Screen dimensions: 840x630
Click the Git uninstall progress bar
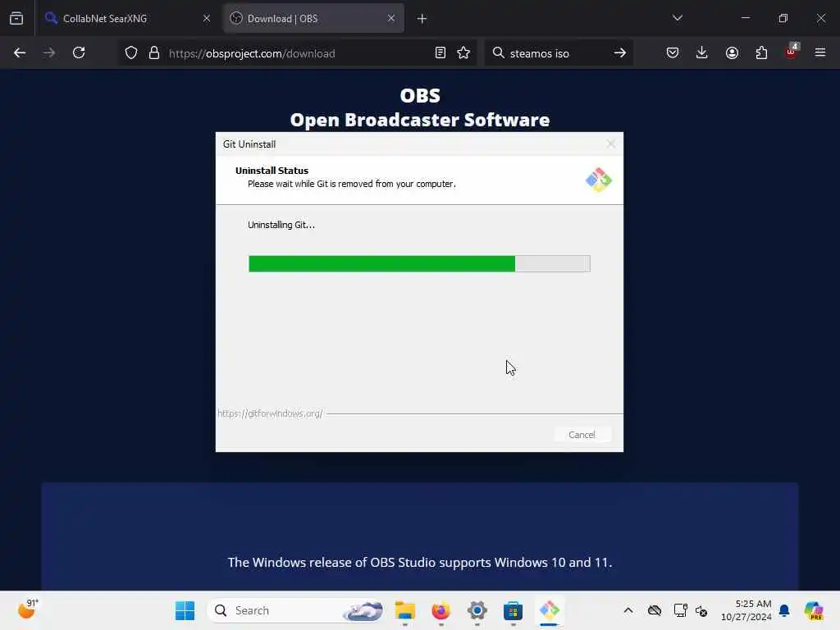[x=419, y=263]
